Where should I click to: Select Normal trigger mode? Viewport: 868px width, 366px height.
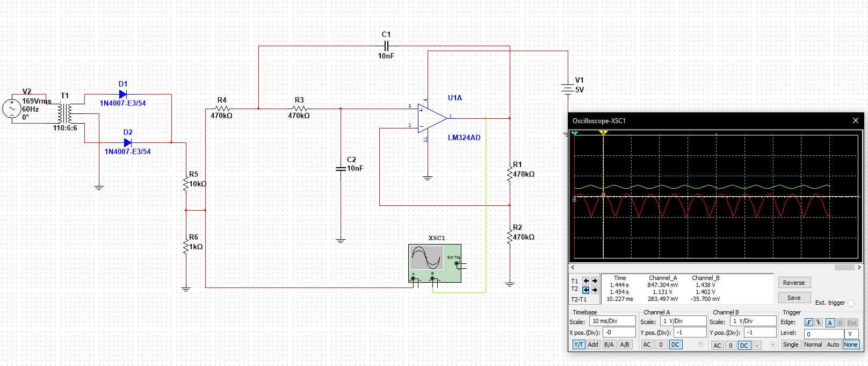pos(813,345)
